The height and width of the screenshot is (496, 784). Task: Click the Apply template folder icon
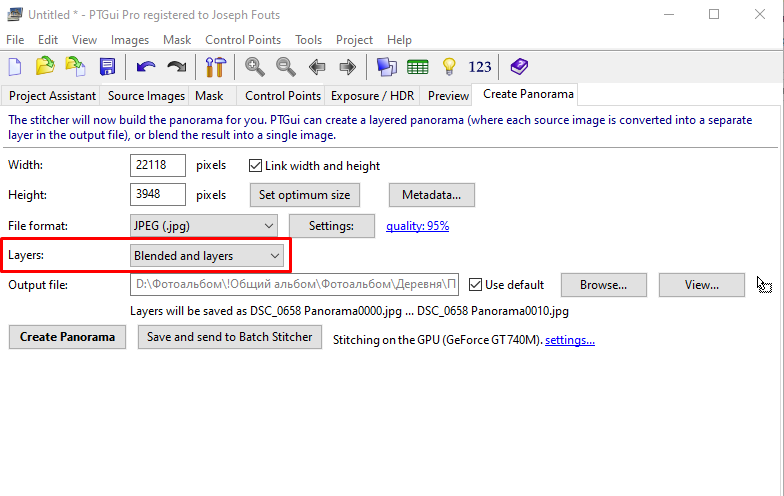(76, 66)
